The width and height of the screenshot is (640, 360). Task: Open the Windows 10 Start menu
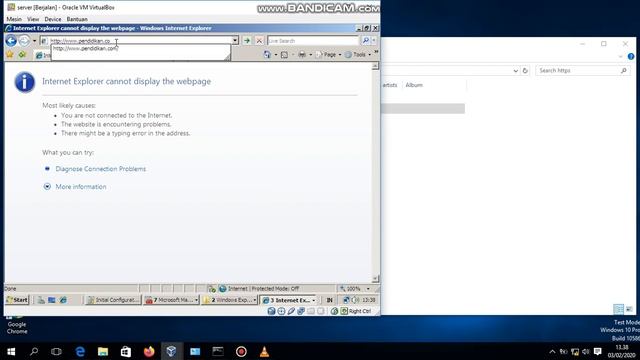[x=11, y=351]
